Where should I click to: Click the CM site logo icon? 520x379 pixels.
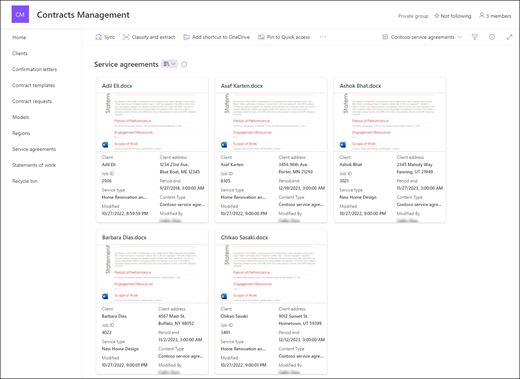(x=20, y=14)
